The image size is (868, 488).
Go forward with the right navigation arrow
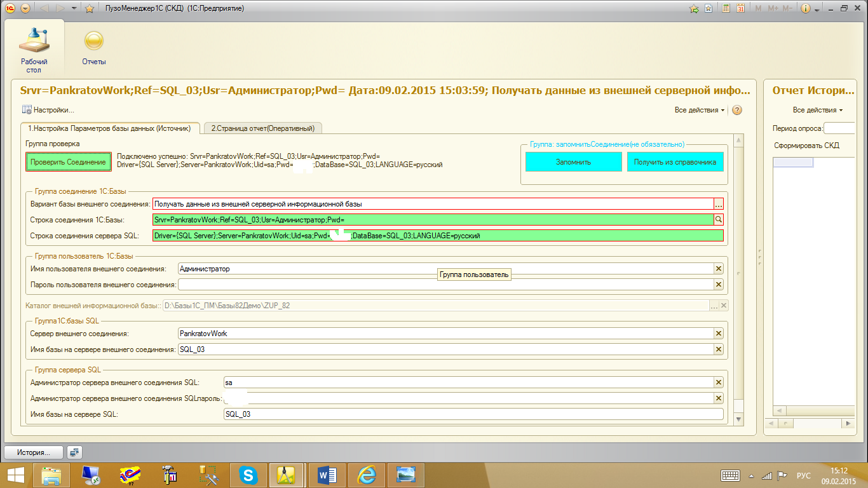pos(60,8)
